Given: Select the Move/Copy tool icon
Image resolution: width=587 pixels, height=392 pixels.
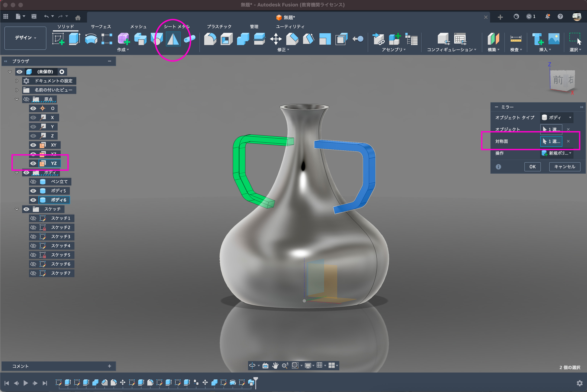Looking at the screenshot, I should coord(276,39).
